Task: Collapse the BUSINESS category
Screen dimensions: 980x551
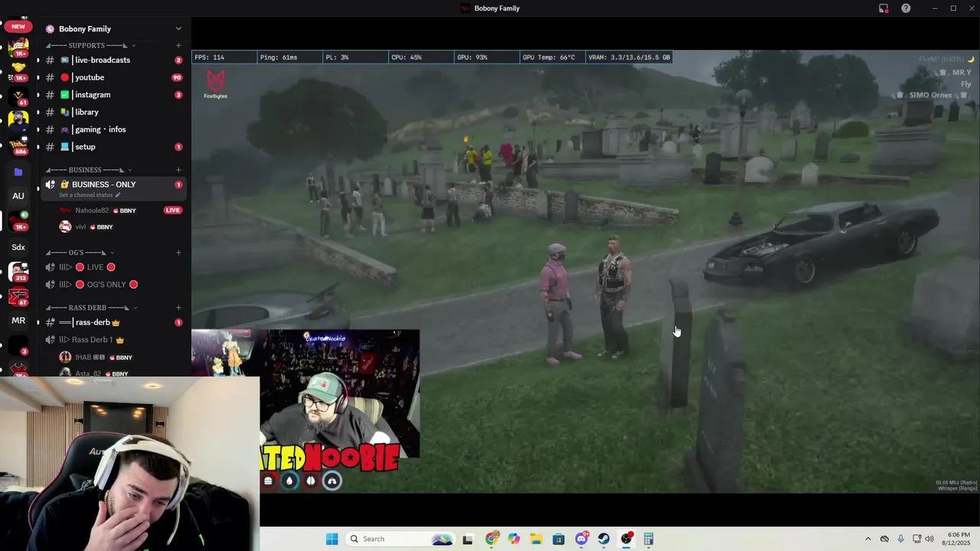Action: coord(89,170)
